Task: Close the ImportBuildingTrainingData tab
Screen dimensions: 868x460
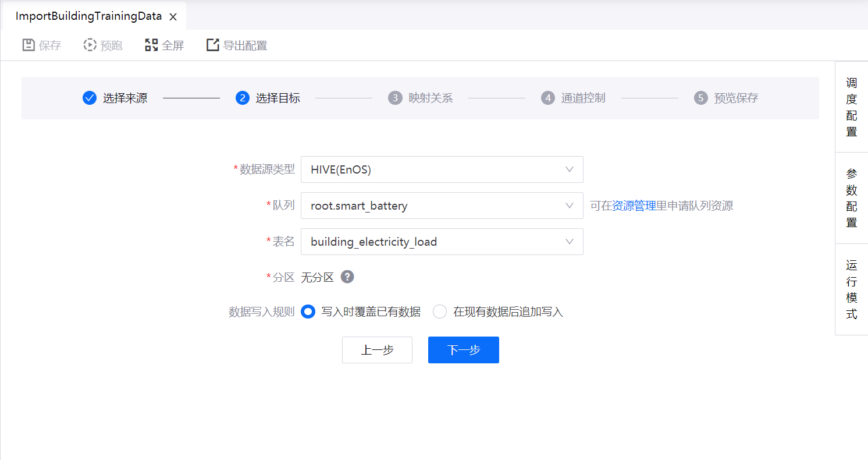Action: 173,17
